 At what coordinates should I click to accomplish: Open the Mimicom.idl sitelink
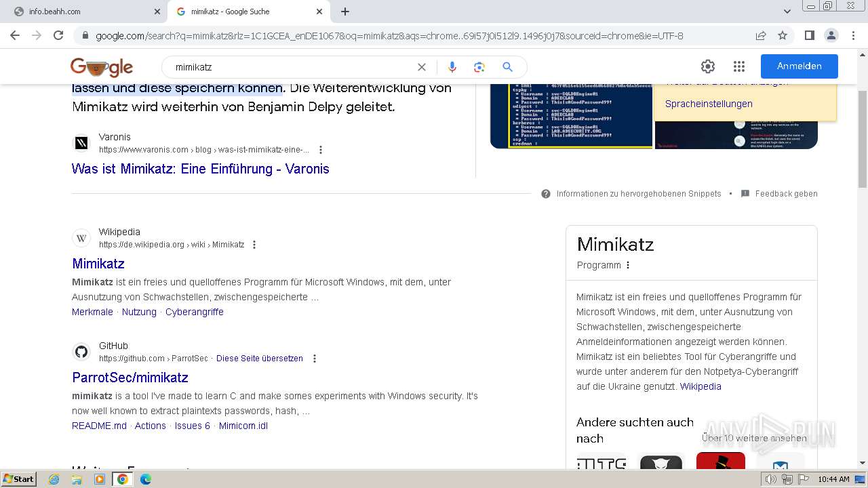point(243,426)
